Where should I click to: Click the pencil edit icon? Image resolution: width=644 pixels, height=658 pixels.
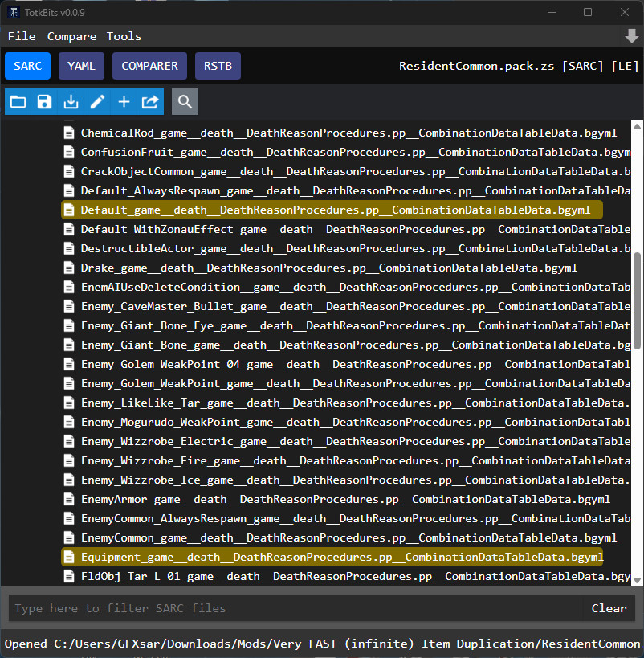click(97, 102)
